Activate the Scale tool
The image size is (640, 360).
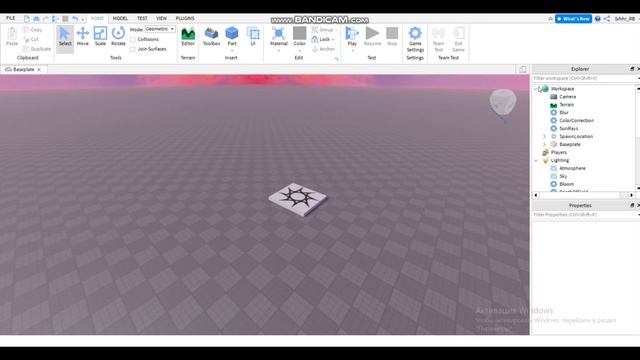[100, 36]
